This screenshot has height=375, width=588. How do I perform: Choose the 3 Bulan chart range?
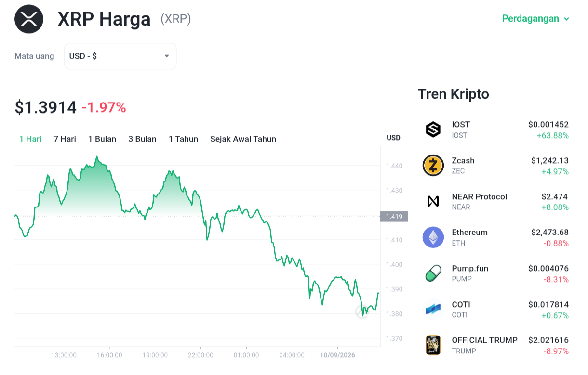pos(142,139)
